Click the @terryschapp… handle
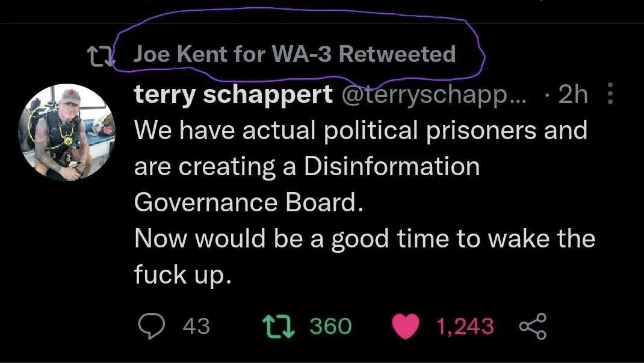 433,94
